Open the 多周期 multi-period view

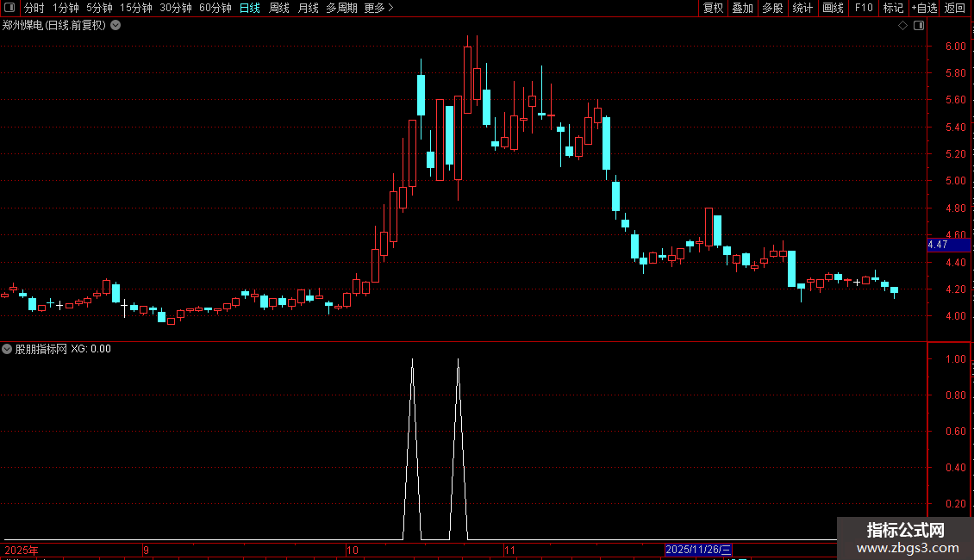[341, 8]
